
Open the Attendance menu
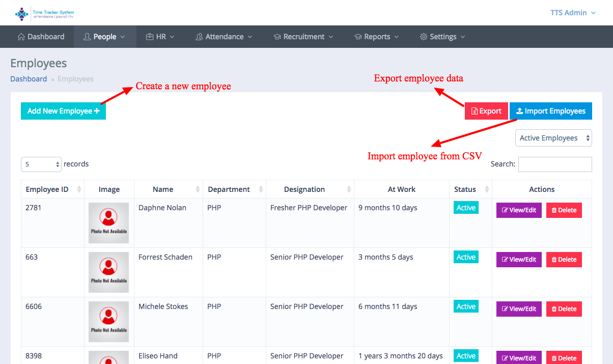(224, 37)
